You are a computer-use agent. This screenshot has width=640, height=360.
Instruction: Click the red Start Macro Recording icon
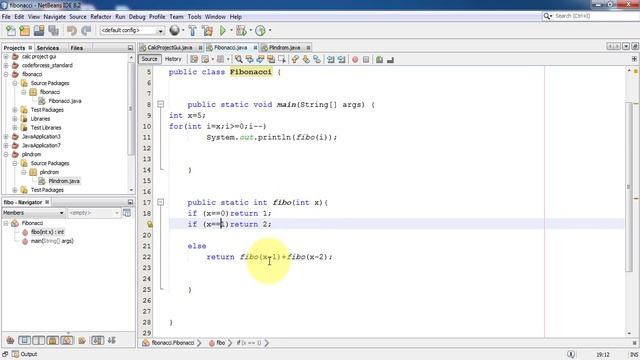[355, 60]
